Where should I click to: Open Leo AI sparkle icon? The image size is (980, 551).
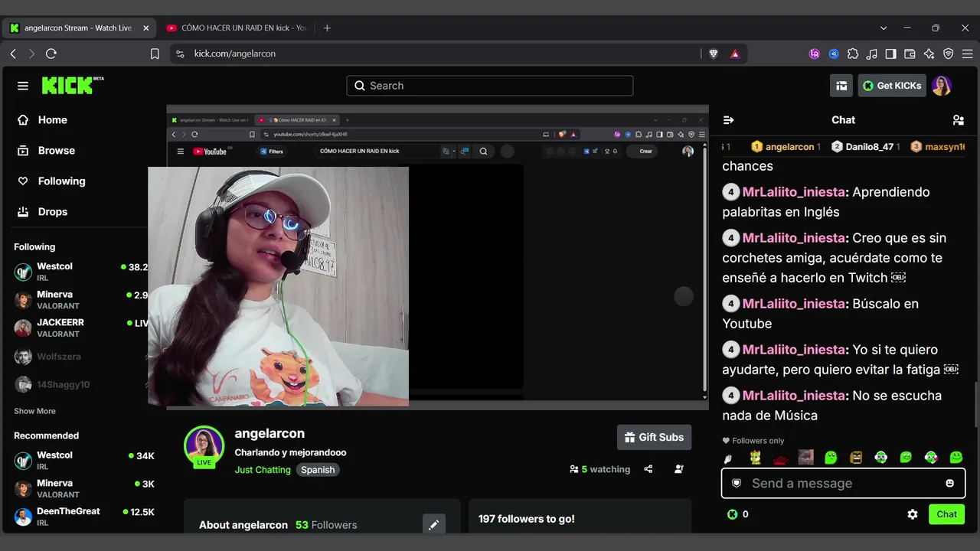(929, 54)
